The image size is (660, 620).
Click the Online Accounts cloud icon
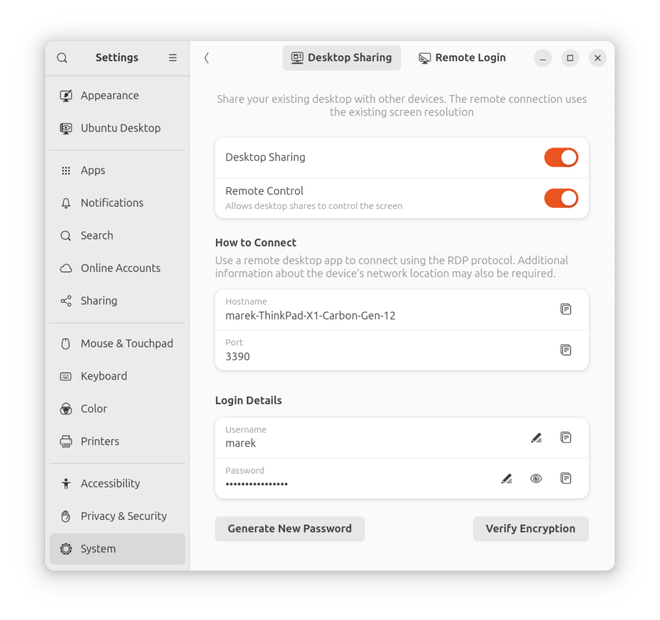point(66,268)
